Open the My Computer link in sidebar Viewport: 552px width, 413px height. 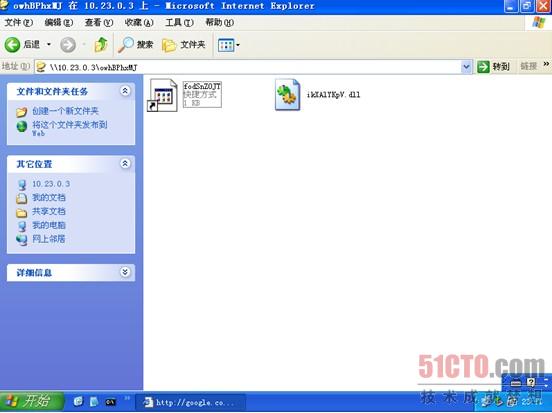coord(49,225)
